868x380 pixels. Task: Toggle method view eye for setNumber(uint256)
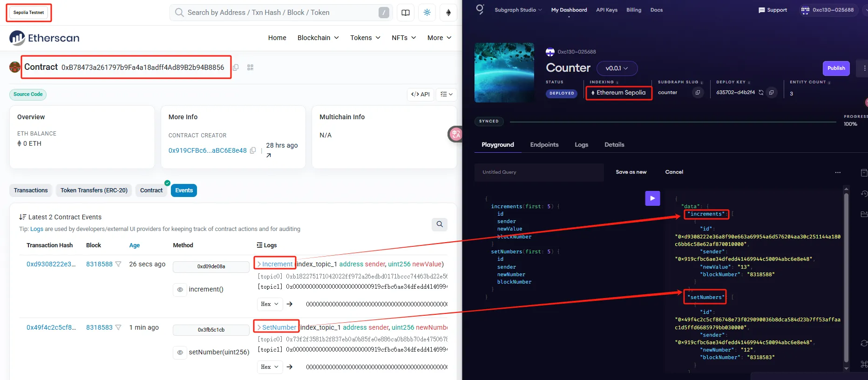pyautogui.click(x=180, y=353)
